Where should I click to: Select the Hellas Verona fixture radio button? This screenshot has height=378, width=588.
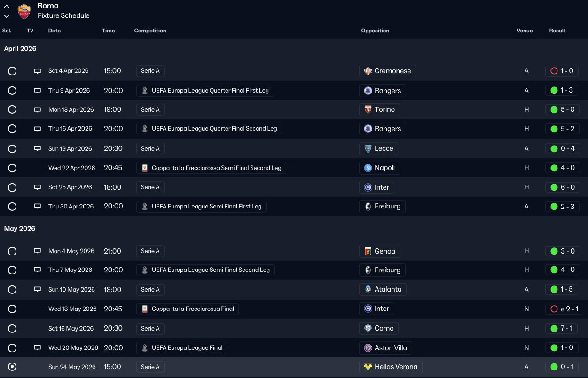12,367
